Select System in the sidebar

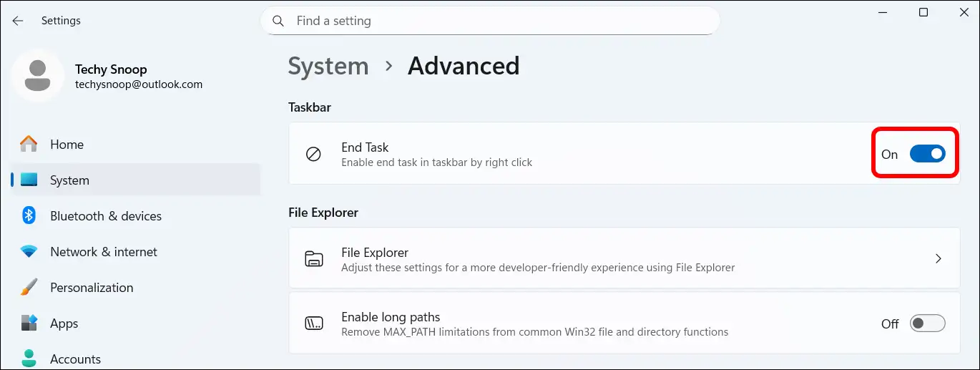pyautogui.click(x=136, y=180)
